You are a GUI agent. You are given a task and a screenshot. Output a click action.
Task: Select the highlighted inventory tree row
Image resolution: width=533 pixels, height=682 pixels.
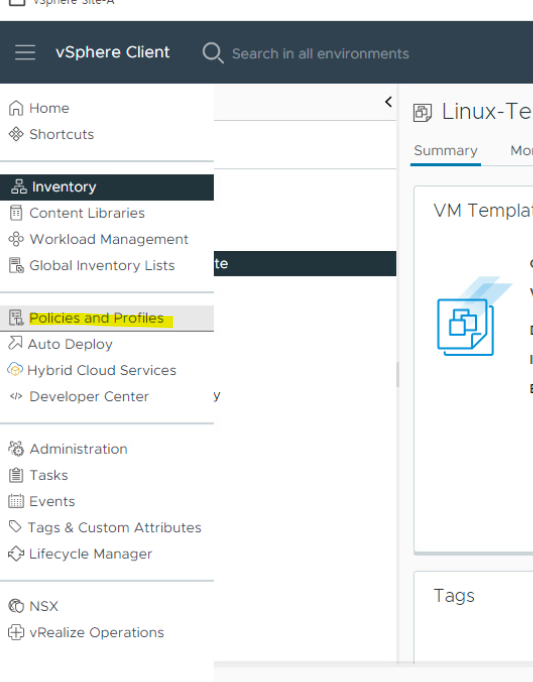click(305, 264)
